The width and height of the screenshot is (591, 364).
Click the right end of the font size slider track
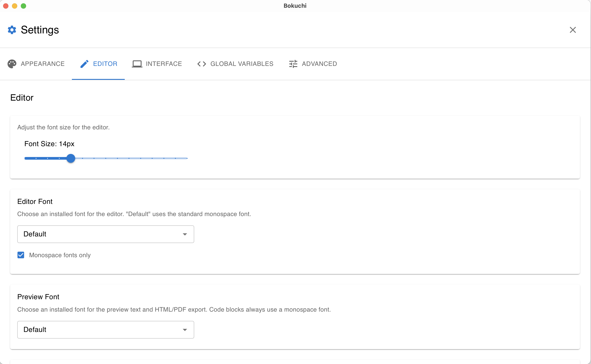[187, 158]
